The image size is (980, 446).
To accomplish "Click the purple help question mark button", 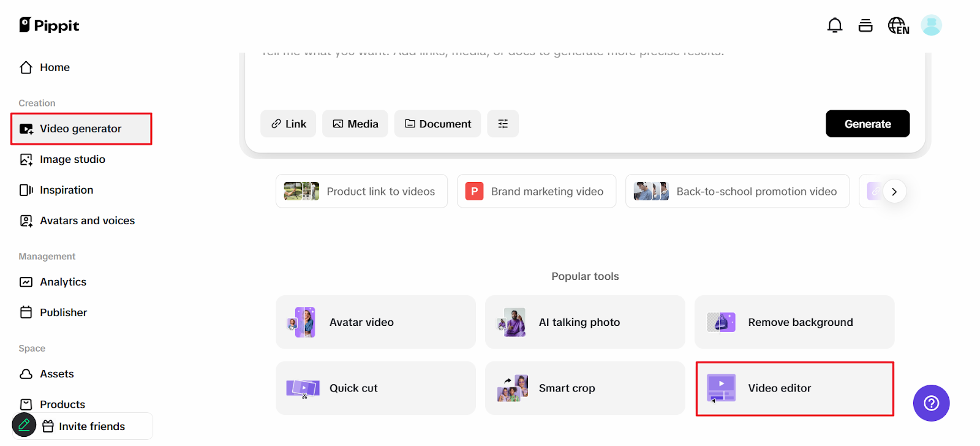I will pos(931,403).
